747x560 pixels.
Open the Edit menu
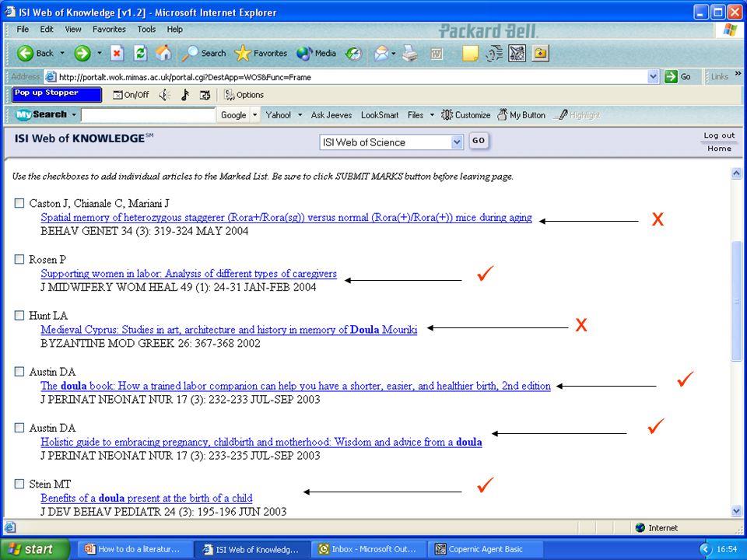tap(47, 30)
